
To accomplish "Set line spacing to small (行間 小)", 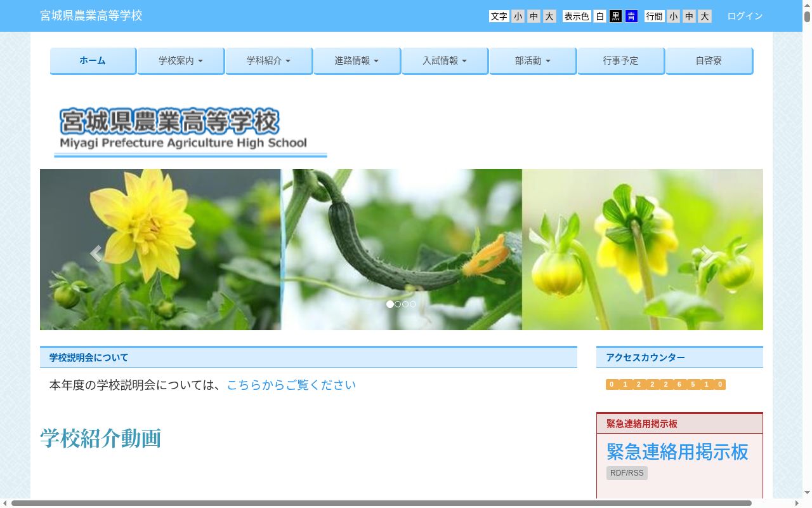I will pyautogui.click(x=673, y=17).
